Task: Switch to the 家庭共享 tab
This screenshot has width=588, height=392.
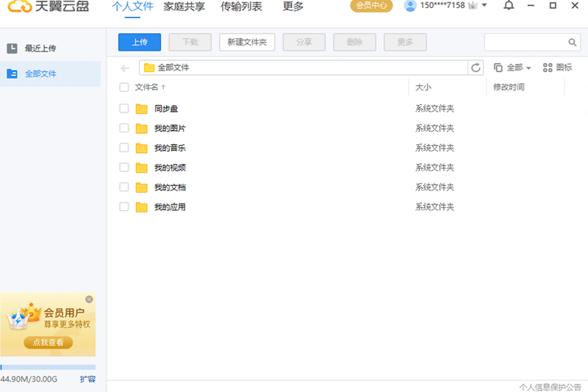Action: click(x=184, y=7)
